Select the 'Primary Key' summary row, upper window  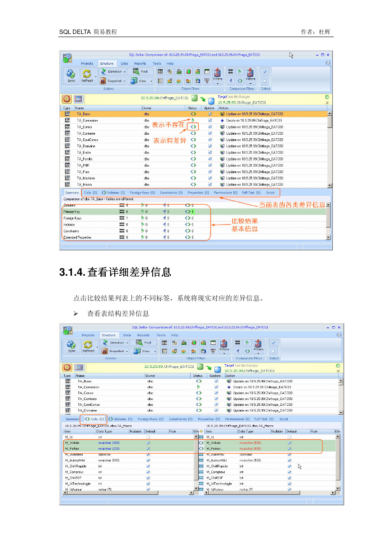pos(194,212)
